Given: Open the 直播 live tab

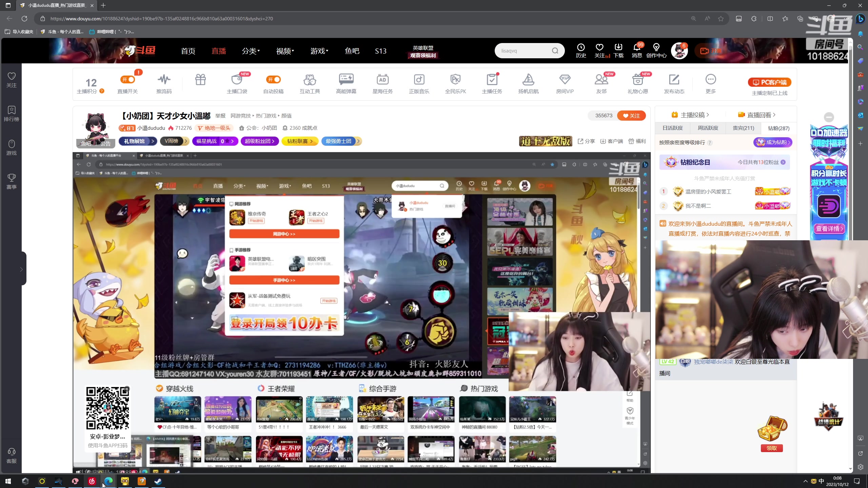Looking at the screenshot, I should pos(219,51).
